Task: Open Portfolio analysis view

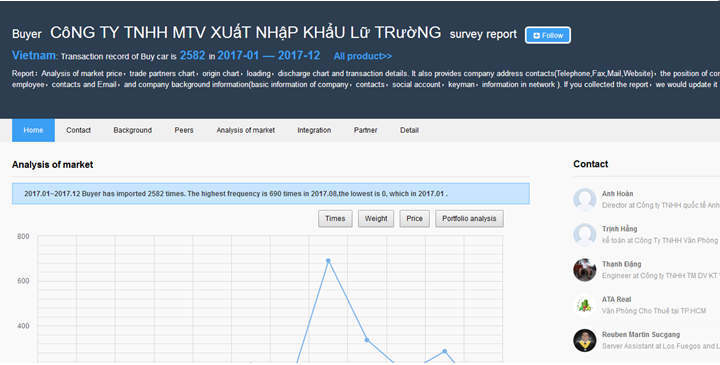Action: pyautogui.click(x=469, y=219)
